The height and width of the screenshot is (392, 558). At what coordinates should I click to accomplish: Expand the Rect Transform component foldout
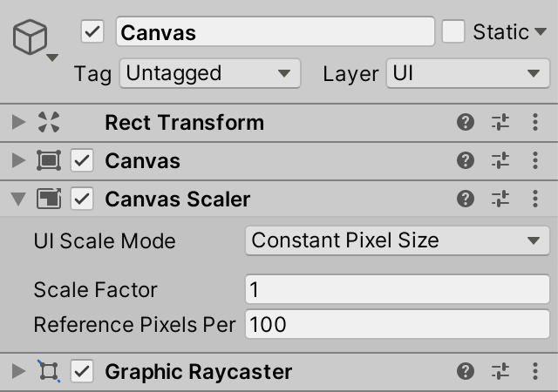click(18, 123)
